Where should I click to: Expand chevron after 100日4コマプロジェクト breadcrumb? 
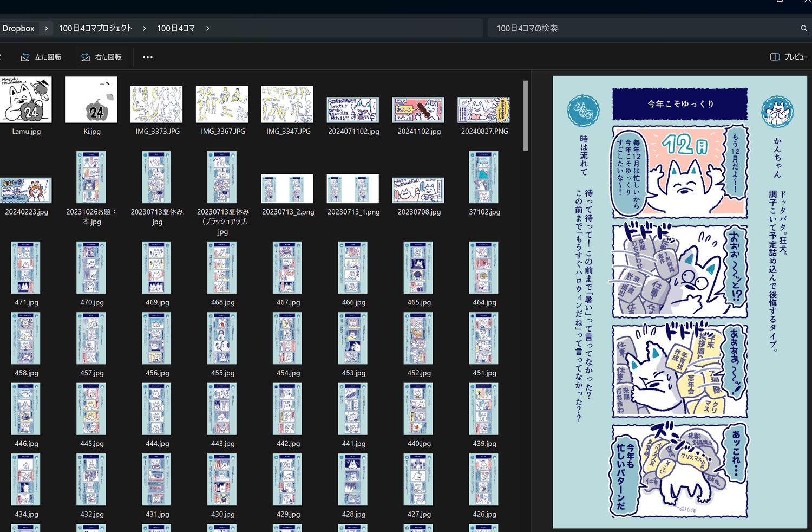pos(144,28)
